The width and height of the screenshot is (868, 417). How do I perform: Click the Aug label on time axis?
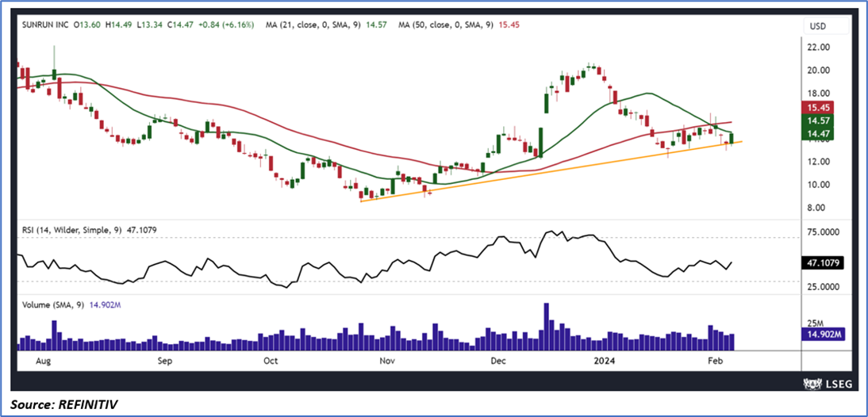[43, 362]
